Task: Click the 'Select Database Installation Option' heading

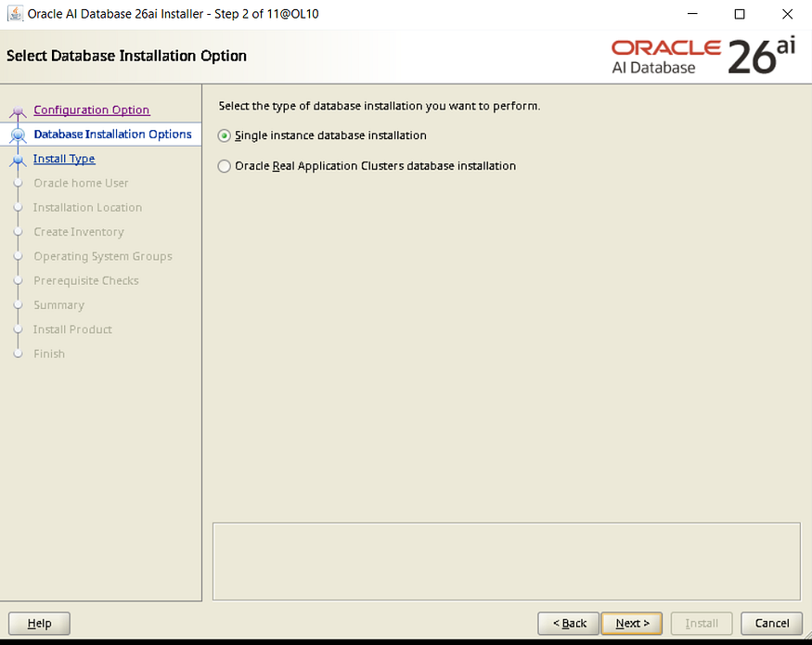Action: coord(126,56)
